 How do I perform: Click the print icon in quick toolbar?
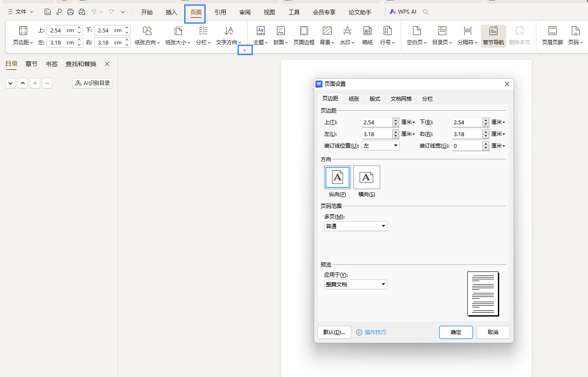point(70,12)
